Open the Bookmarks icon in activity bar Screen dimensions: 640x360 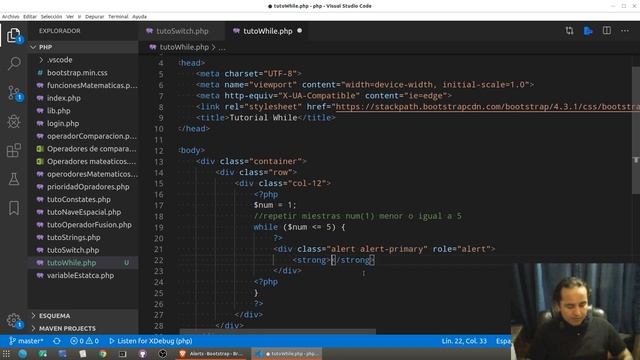tap(14, 208)
